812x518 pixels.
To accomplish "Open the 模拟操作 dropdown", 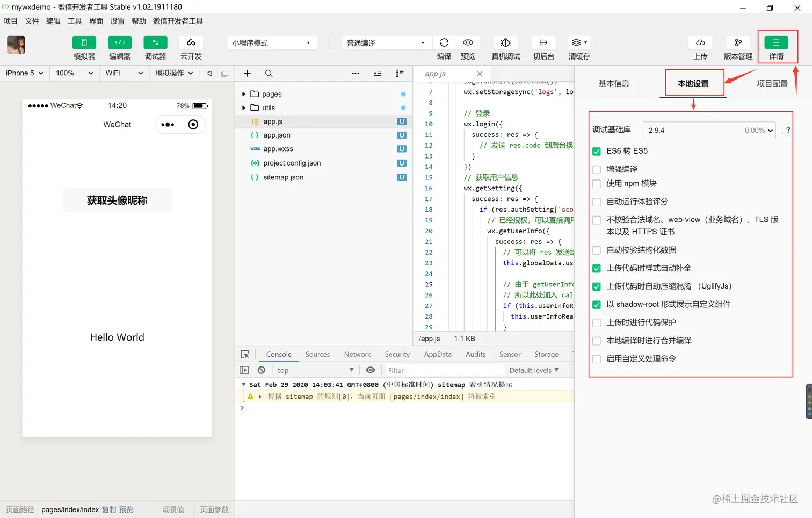I will pos(174,73).
